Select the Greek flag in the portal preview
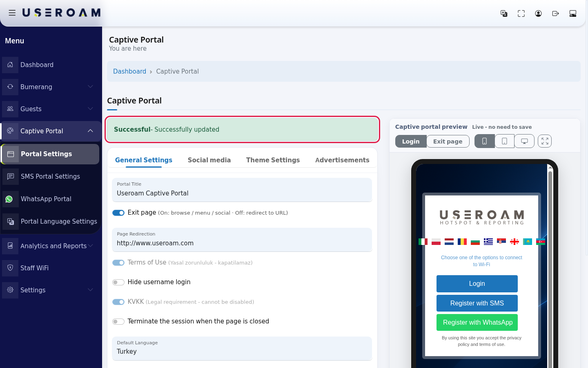Viewport: 588px width, 368px height. coord(488,242)
